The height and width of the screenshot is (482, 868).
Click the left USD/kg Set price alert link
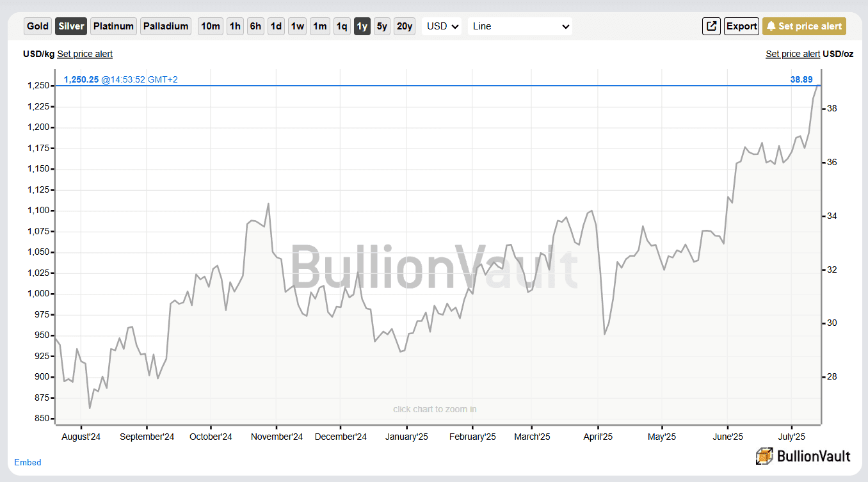click(84, 54)
